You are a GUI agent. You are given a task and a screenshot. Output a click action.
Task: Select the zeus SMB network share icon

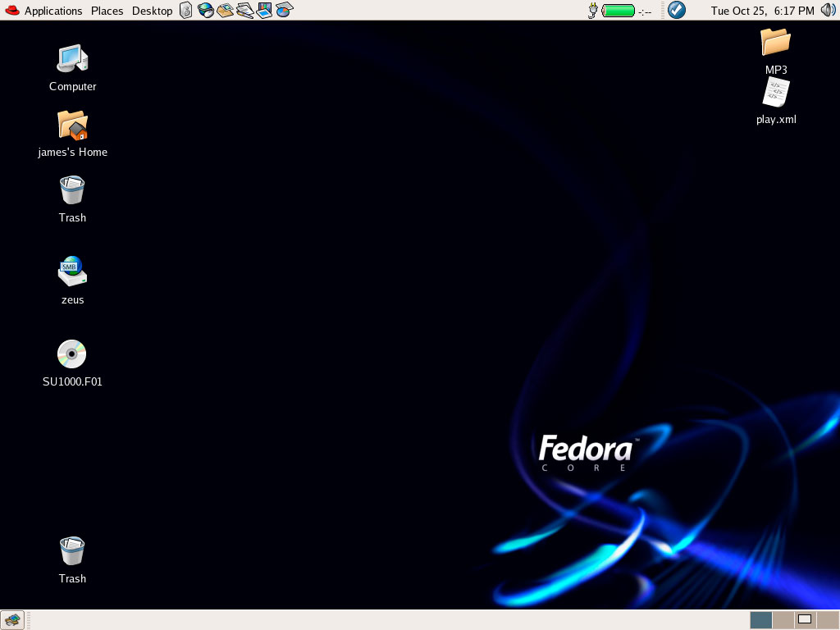point(72,271)
